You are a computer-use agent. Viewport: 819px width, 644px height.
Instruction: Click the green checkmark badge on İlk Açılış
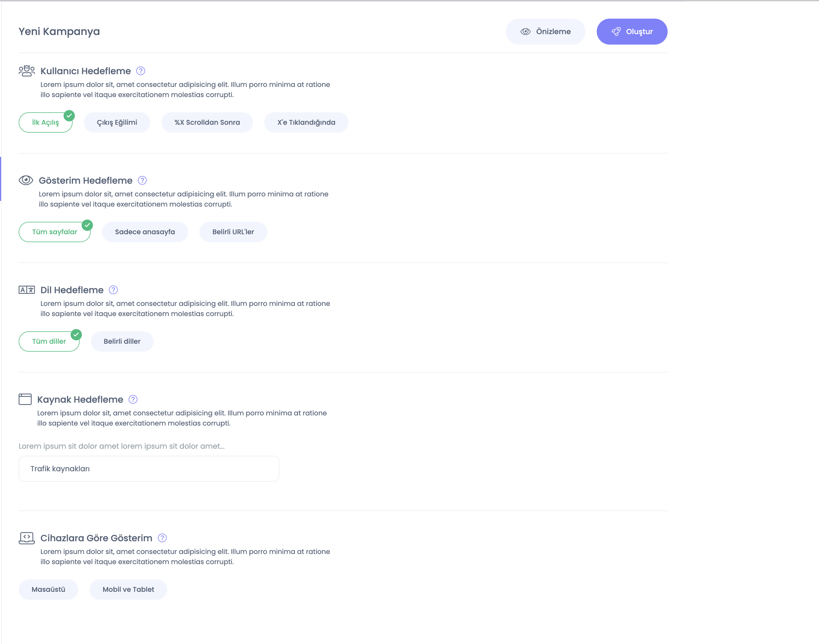point(69,115)
